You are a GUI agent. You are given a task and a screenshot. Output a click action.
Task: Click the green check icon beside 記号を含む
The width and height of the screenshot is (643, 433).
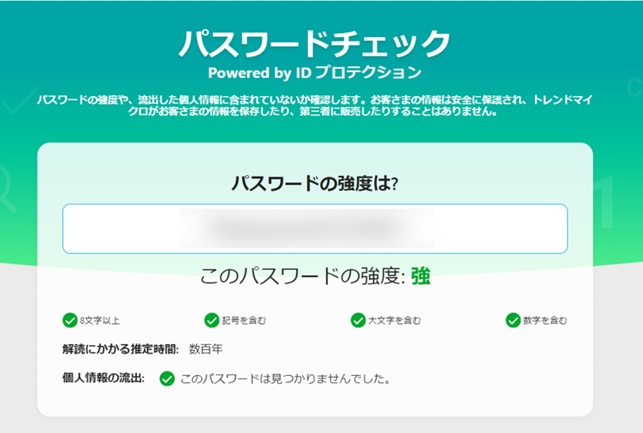[x=212, y=320]
